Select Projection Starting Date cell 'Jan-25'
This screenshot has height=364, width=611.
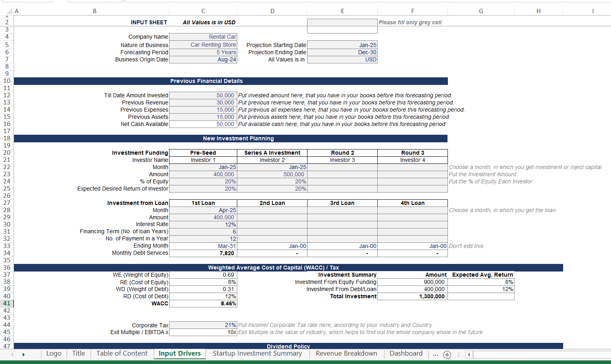tap(342, 45)
